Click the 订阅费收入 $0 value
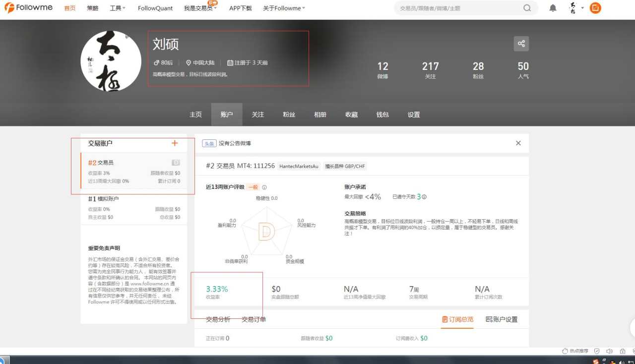The height and width of the screenshot is (364, 635). (412, 338)
